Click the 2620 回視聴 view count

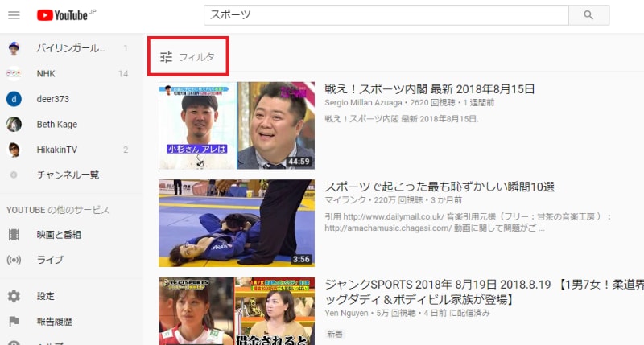pyautogui.click(x=433, y=103)
